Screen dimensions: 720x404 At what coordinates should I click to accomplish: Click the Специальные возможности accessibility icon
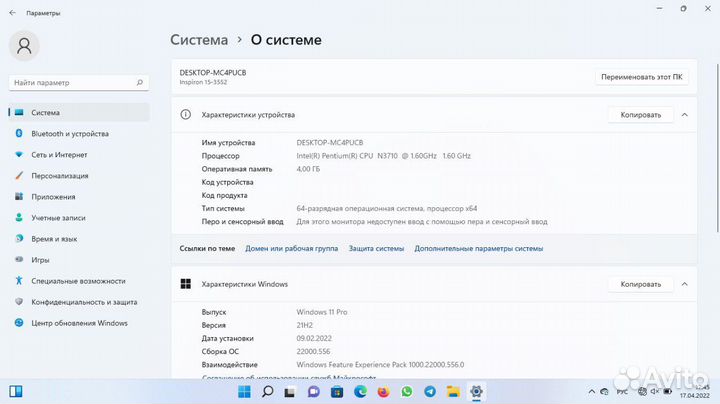pos(19,281)
